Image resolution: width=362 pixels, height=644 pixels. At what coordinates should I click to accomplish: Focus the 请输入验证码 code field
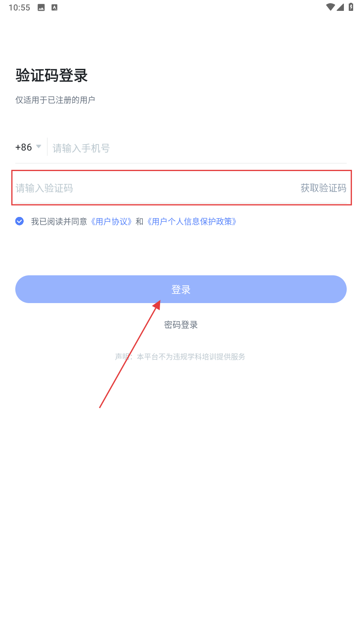[x=155, y=188]
